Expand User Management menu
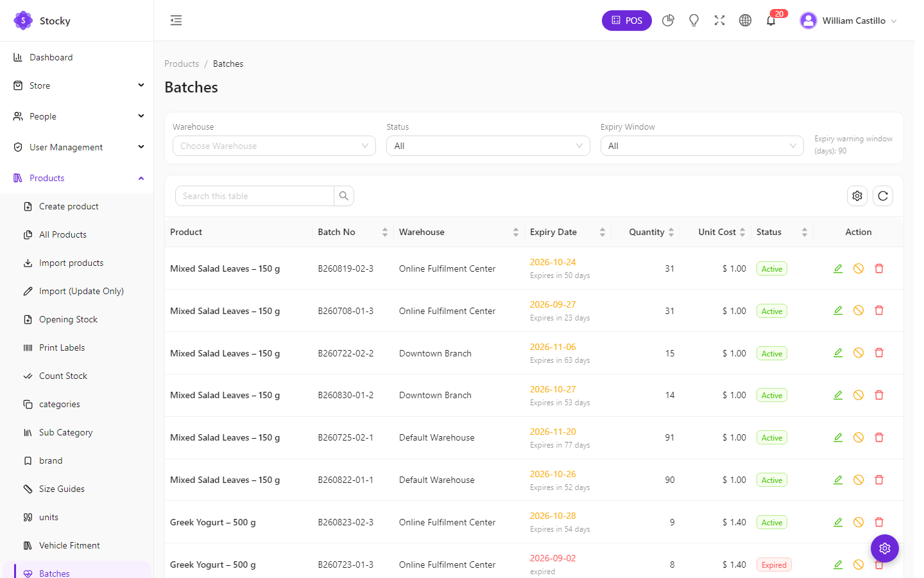The image size is (924, 578). (x=77, y=147)
